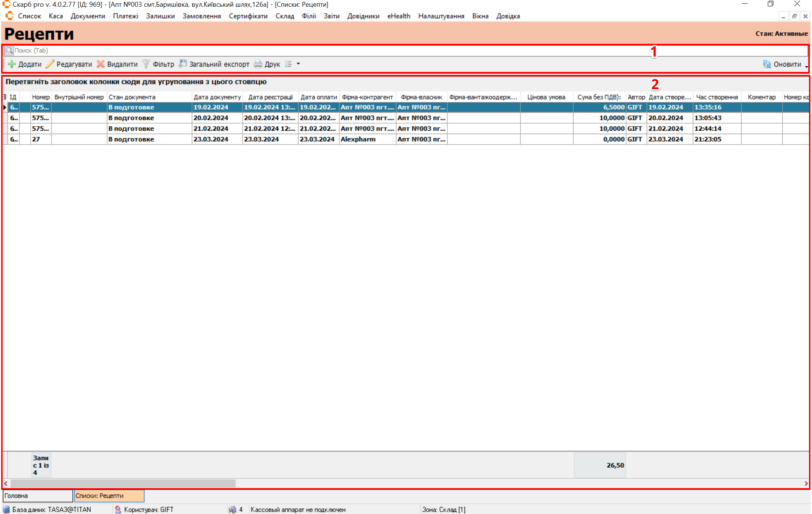812x514 pixels.
Task: Click the red X Видалити icon
Action: pyautogui.click(x=100, y=64)
